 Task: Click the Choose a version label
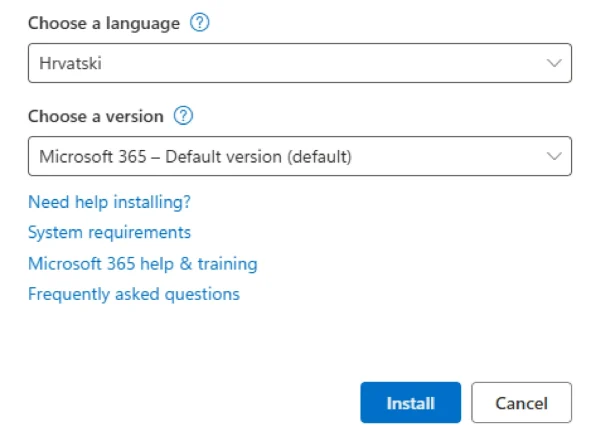coord(96,116)
